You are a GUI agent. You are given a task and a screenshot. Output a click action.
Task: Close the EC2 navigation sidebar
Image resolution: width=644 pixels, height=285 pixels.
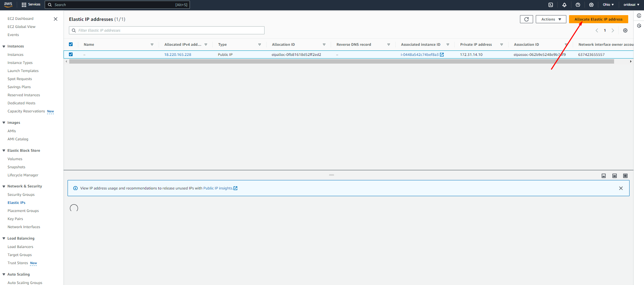click(55, 19)
